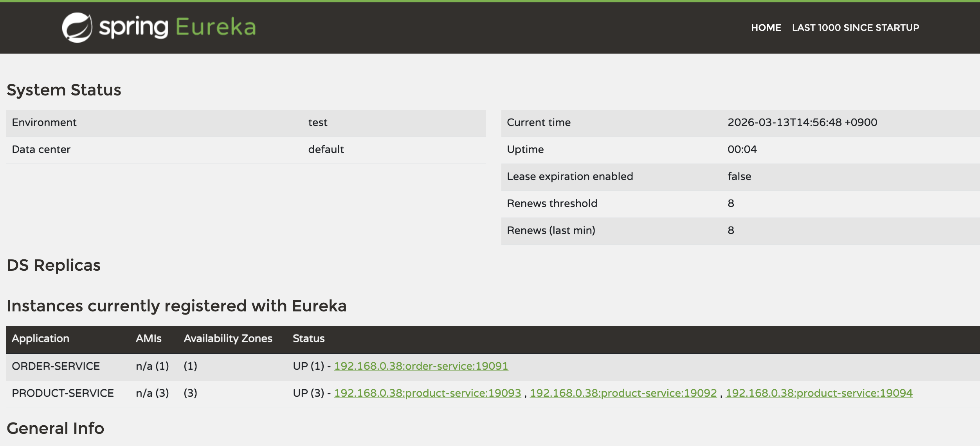This screenshot has height=446, width=980.
Task: Open product-service:19093 instance link
Action: click(427, 393)
